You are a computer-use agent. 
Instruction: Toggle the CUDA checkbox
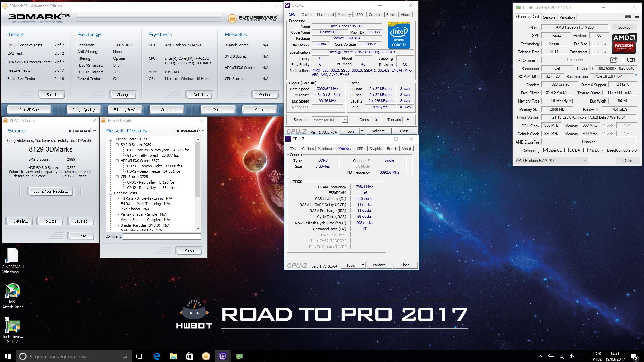point(566,150)
